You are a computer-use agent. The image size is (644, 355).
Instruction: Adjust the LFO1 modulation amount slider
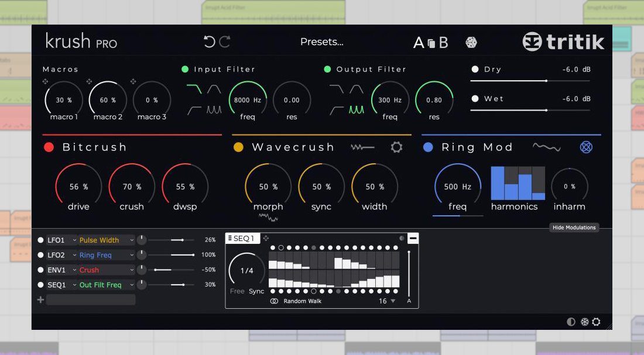[x=172, y=240]
